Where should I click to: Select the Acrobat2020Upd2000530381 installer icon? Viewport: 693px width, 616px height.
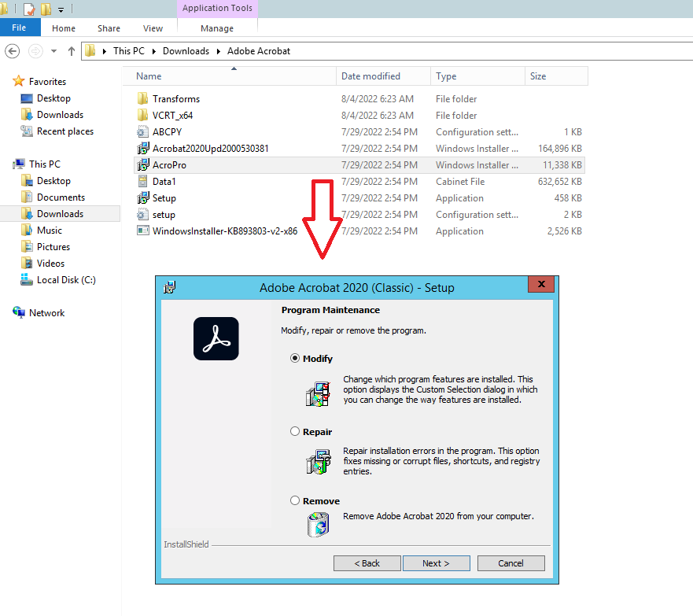pos(142,148)
